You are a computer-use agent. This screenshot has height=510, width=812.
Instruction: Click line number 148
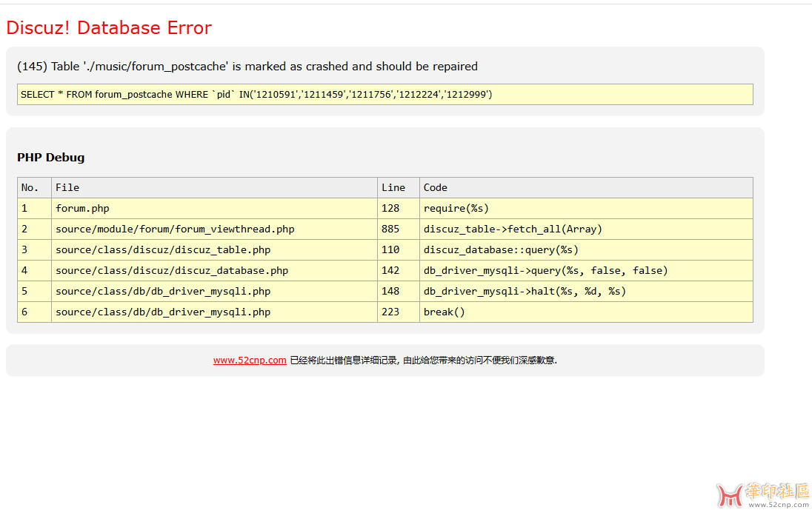pos(399,291)
